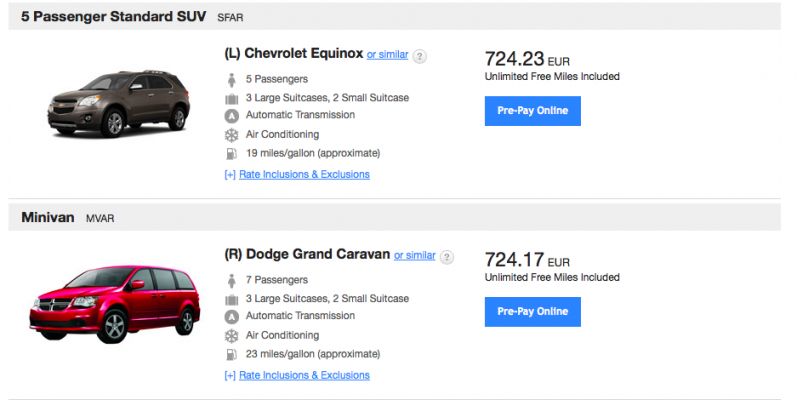Click the suitcase icon under Dodge Grand Caravan

[232, 299]
